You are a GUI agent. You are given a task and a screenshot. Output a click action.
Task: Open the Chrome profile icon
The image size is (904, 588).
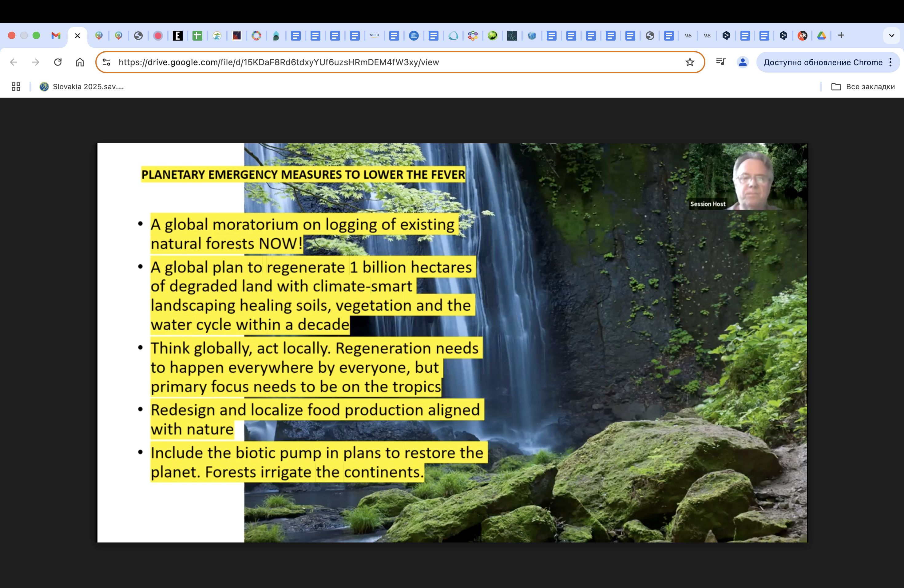point(743,62)
